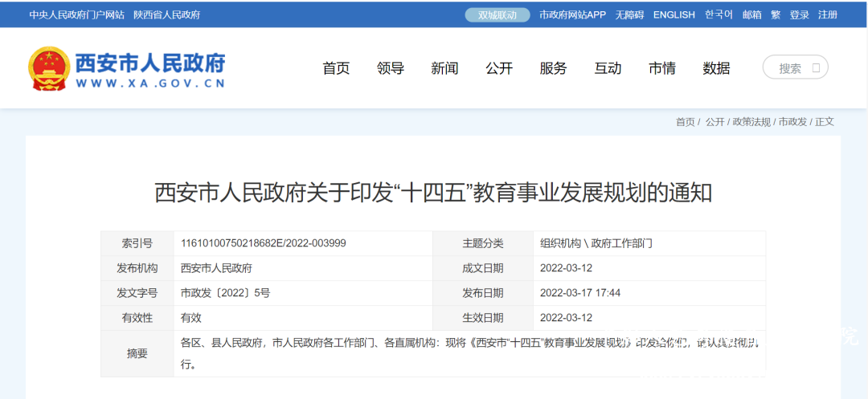Open the 服务 navigation section
Viewport: 868px width, 399px height.
click(553, 68)
